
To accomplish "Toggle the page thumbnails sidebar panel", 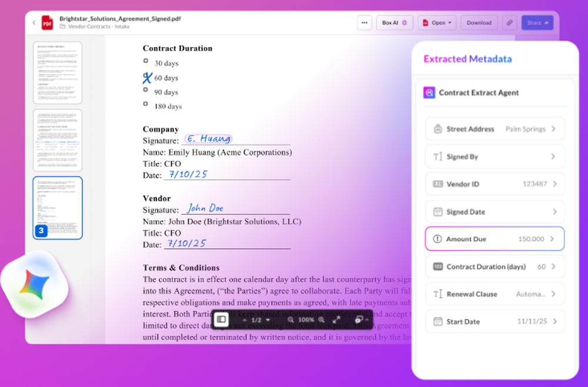I will [x=220, y=320].
